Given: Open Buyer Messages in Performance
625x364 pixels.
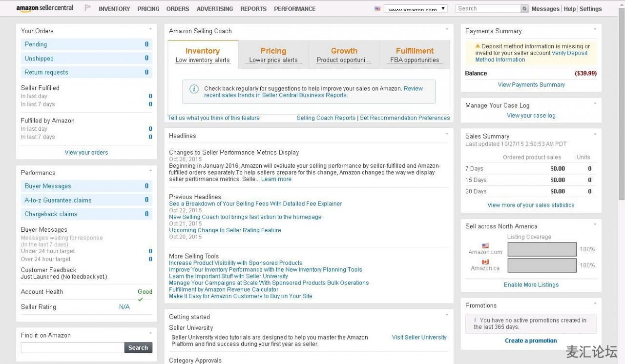Looking at the screenshot, I should tap(86, 186).
